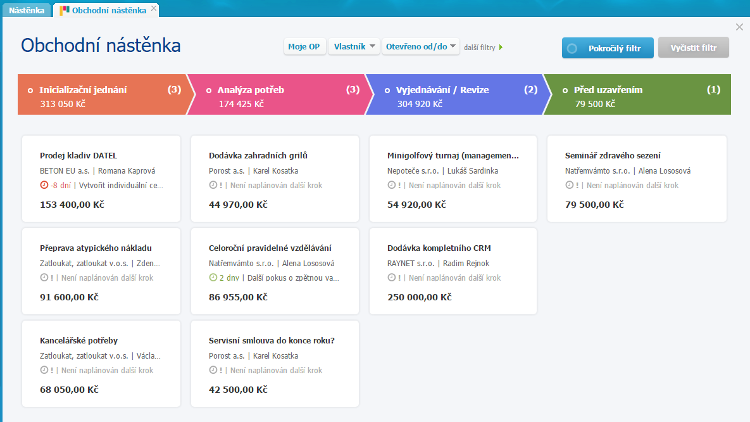Open the Přeprava atypického nákladu card
This screenshot has width=750, height=422.
point(101,271)
